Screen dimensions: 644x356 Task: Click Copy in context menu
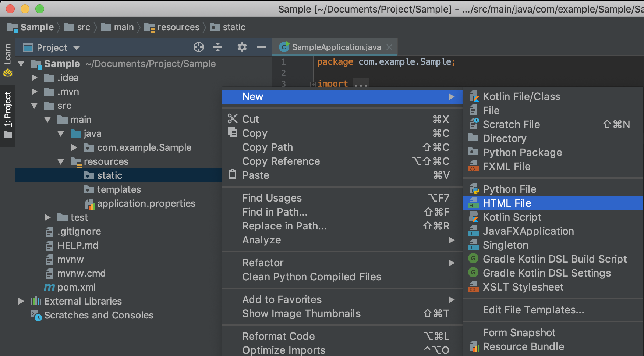click(342, 133)
